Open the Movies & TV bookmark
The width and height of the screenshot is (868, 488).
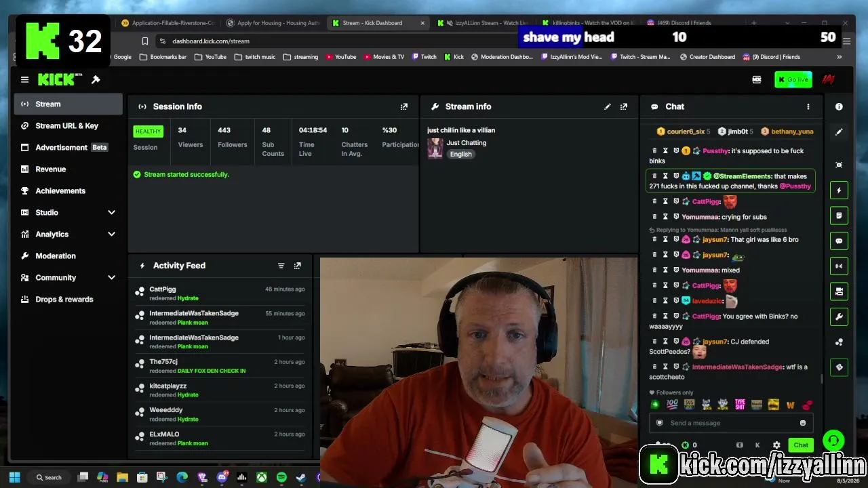(x=384, y=57)
